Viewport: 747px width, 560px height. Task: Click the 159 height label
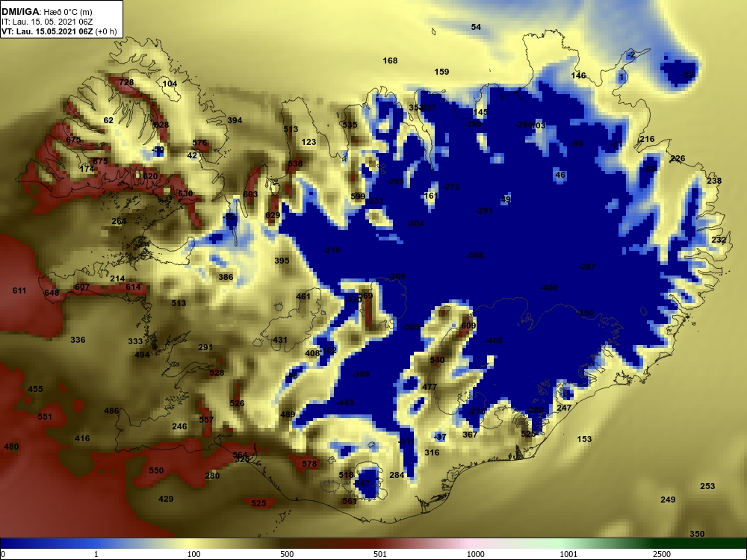tap(441, 72)
